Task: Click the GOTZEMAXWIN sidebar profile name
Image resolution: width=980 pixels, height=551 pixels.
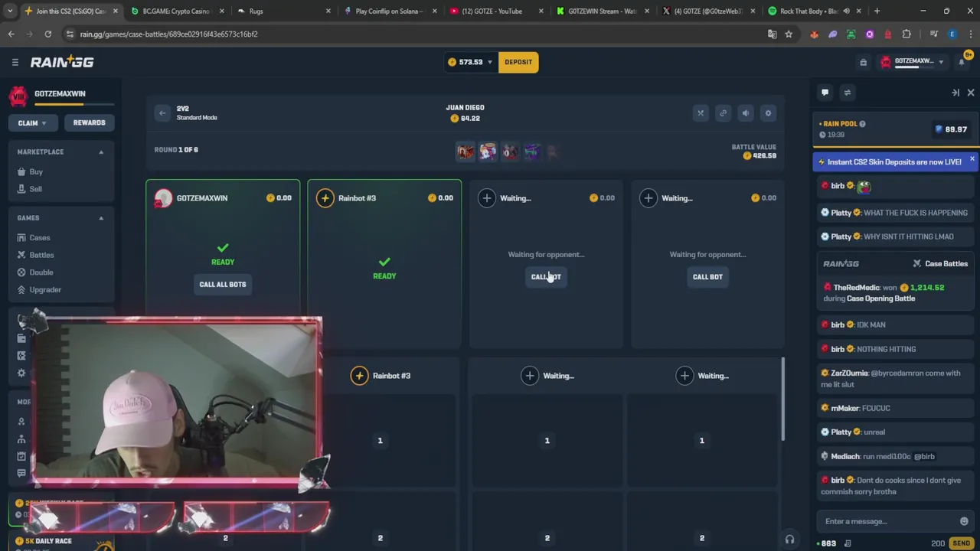Action: (60, 93)
